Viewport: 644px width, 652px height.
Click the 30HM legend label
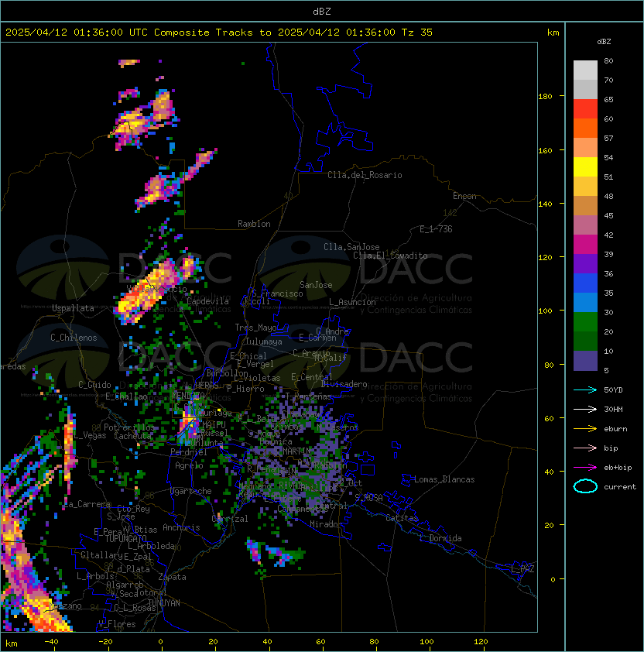[x=613, y=409]
